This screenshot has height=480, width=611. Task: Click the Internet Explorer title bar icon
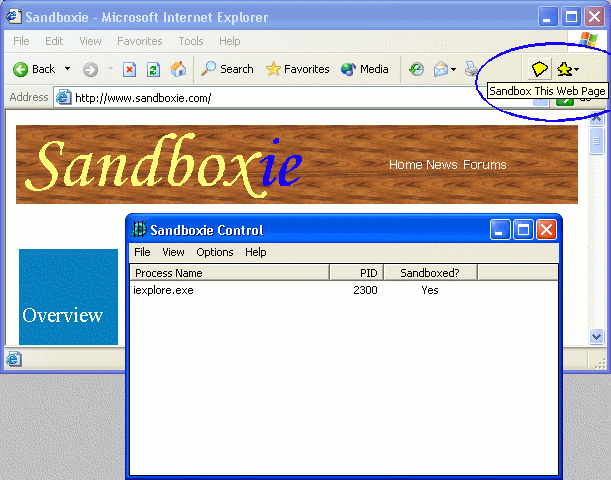tap(14, 16)
